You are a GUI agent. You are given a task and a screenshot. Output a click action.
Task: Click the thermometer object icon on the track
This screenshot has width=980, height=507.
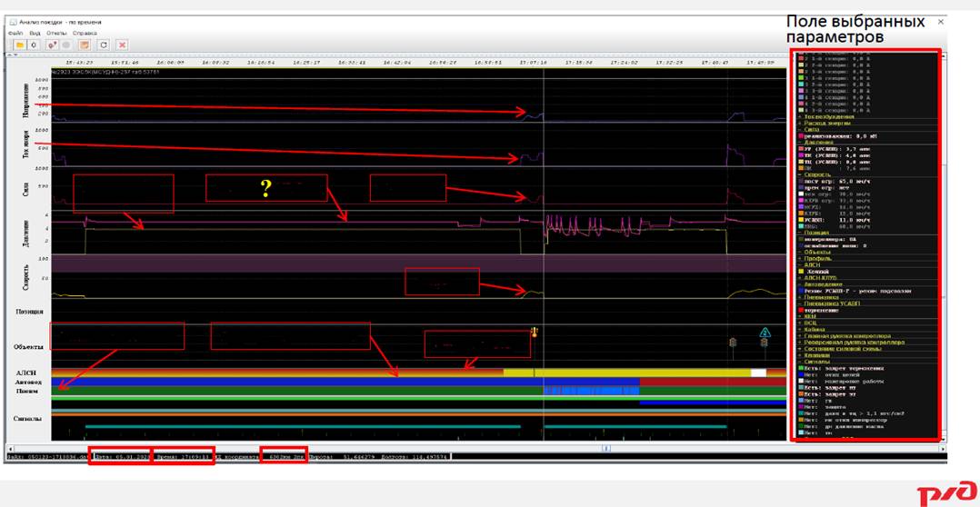click(x=535, y=333)
